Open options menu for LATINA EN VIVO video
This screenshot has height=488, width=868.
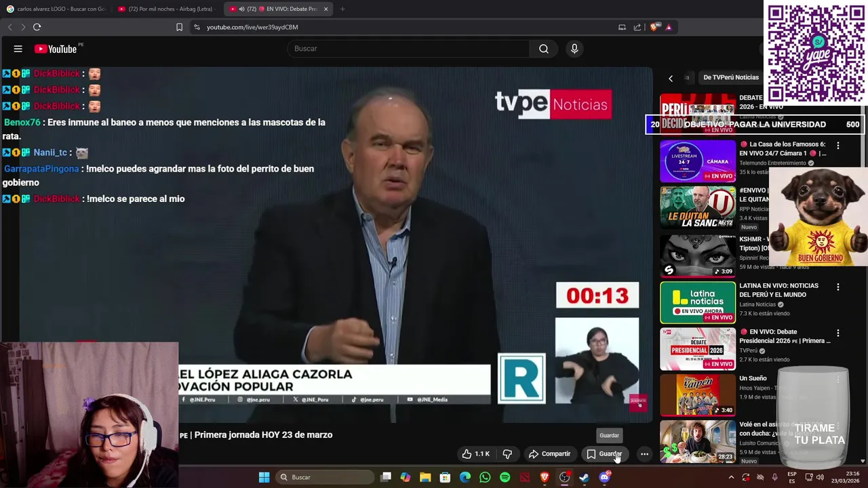[x=838, y=287]
